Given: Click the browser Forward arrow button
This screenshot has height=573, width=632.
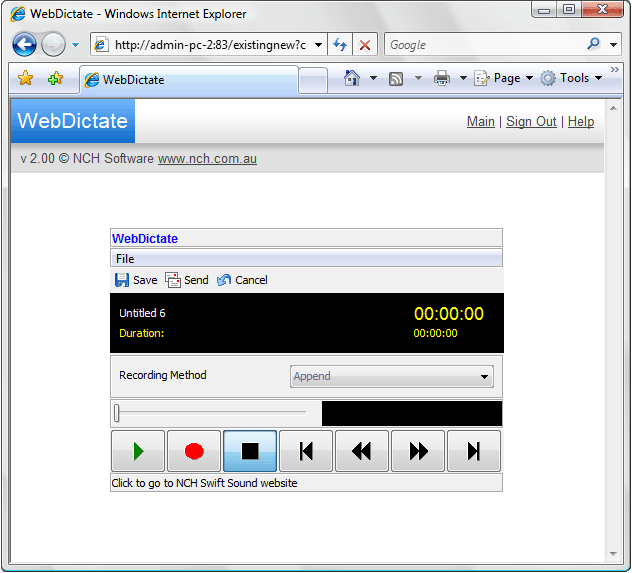Looking at the screenshot, I should [x=53, y=44].
